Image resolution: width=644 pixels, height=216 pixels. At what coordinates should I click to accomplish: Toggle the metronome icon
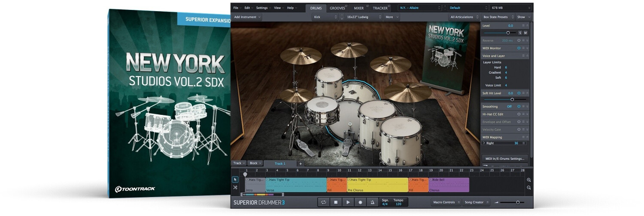click(x=372, y=202)
